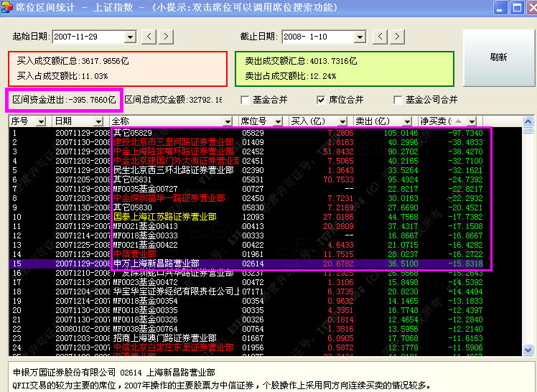Click the scrollbar up arrow in the table
This screenshot has width=537, height=392.
point(530,121)
